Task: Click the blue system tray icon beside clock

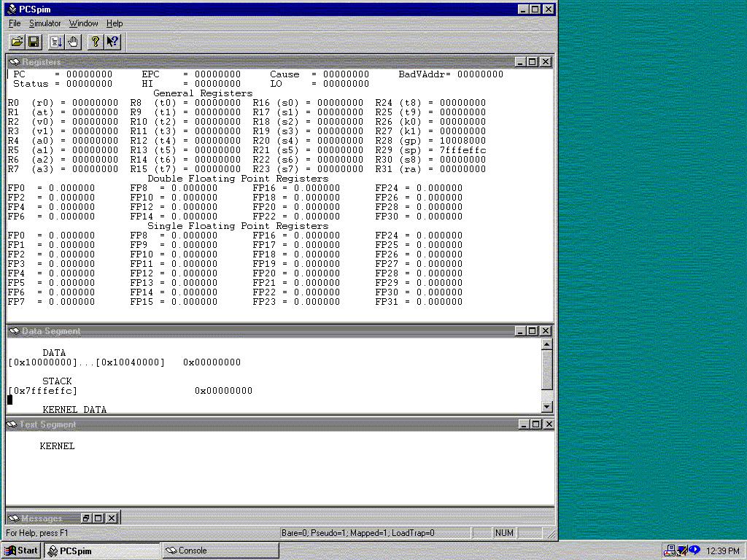Action: (694, 551)
